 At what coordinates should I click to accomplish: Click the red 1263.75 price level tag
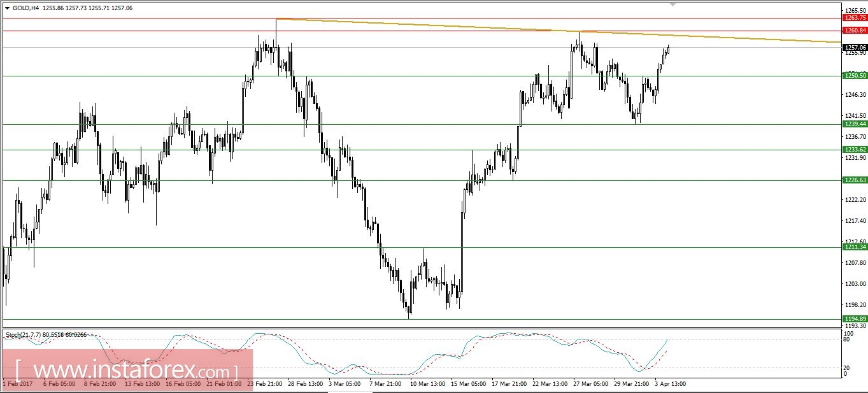[x=854, y=18]
